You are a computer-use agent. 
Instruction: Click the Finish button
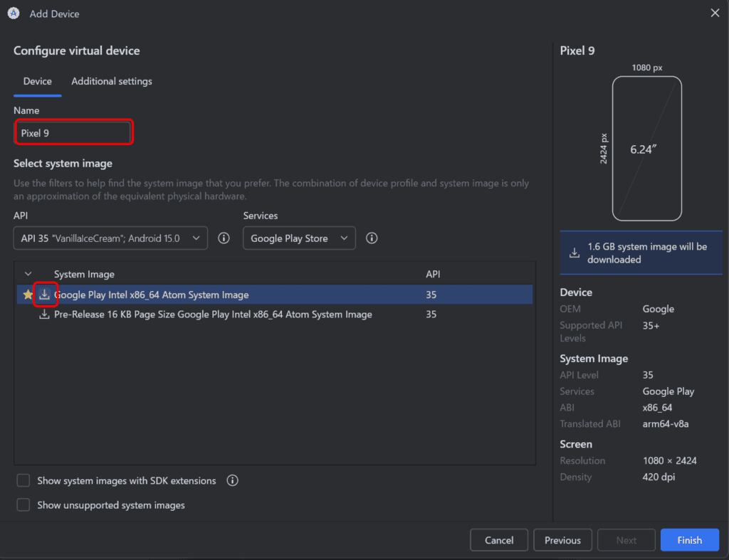pos(689,540)
